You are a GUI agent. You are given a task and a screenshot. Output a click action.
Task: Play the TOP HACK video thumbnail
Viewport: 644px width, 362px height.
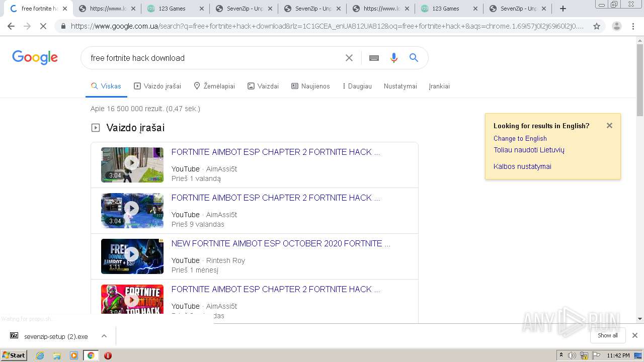click(132, 300)
